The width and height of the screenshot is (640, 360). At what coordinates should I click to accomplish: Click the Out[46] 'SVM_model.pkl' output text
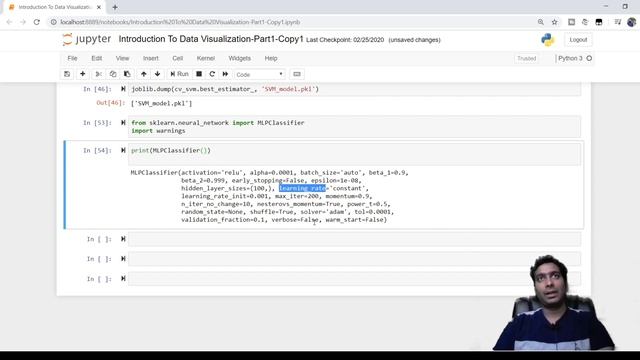(x=162, y=103)
